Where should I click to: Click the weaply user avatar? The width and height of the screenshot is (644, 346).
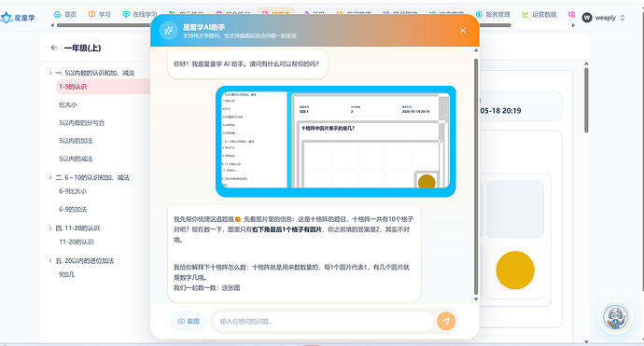pos(587,18)
